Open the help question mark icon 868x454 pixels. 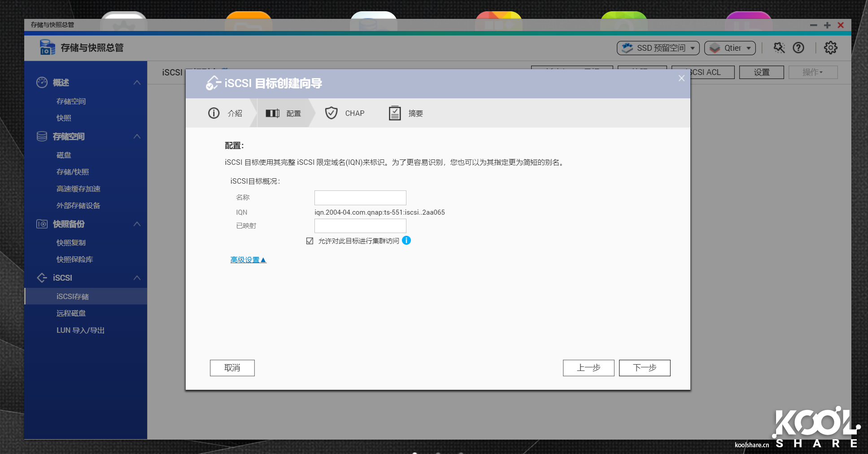tap(798, 48)
